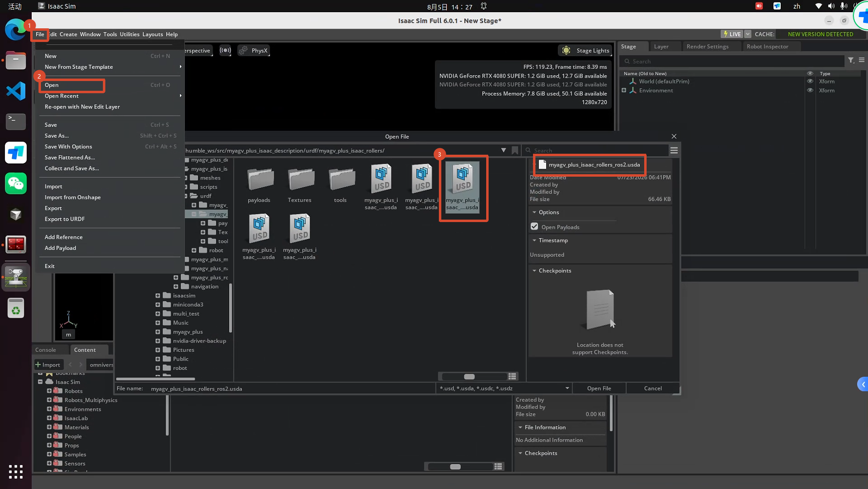Expand the isaacsim folder in tree
This screenshot has height=489, width=868.
point(158,296)
